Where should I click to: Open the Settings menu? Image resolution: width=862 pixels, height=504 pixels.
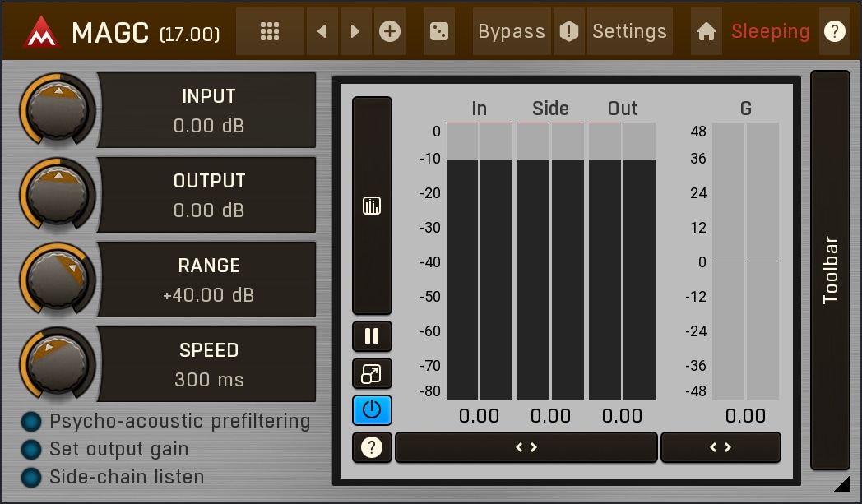click(629, 32)
